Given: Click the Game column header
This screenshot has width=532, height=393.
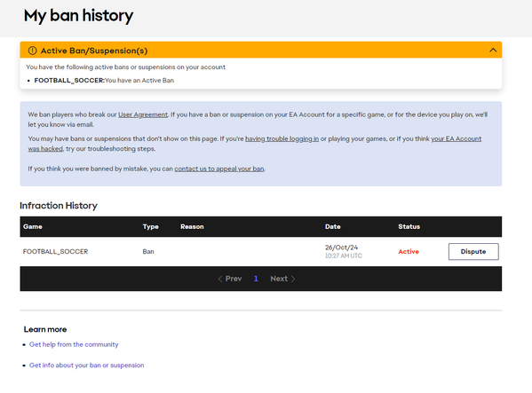Looking at the screenshot, I should click(x=33, y=226).
